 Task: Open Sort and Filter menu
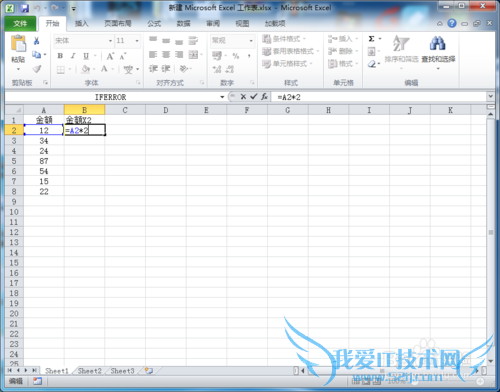(x=401, y=52)
